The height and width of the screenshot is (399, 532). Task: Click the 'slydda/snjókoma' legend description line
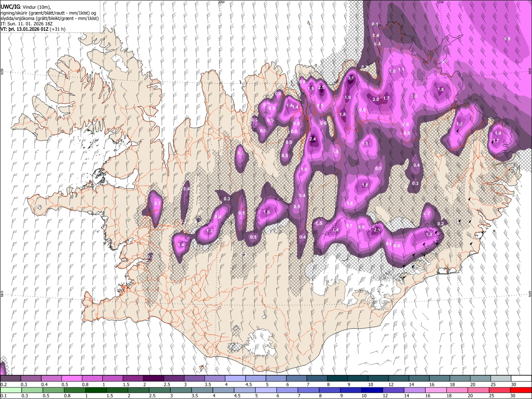tap(49, 18)
